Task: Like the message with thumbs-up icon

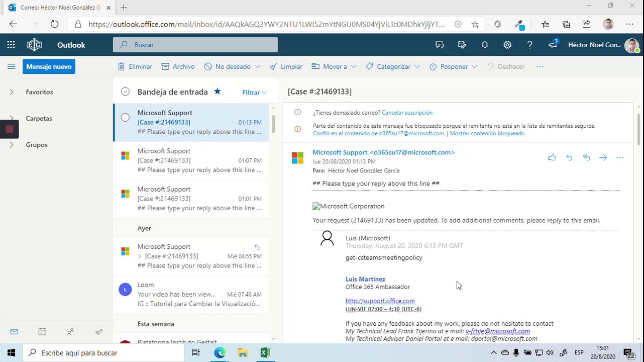Action: pyautogui.click(x=552, y=157)
